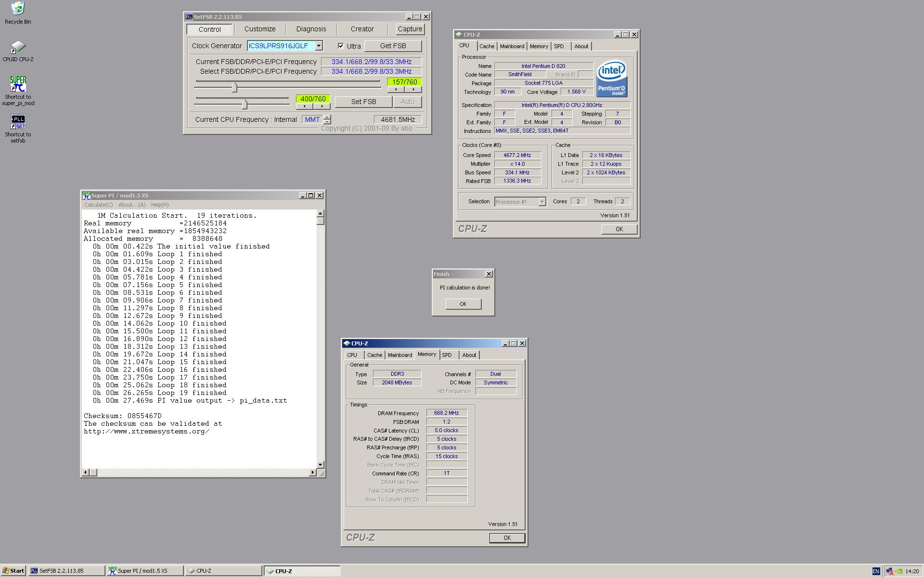Click the right arrow under the 157/760 slider
Image resolution: width=924 pixels, height=578 pixels.
pos(413,90)
